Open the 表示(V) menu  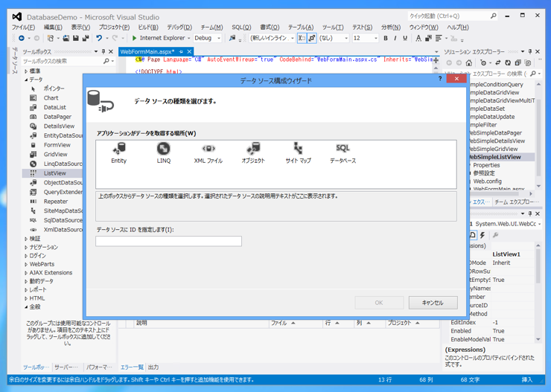click(80, 28)
